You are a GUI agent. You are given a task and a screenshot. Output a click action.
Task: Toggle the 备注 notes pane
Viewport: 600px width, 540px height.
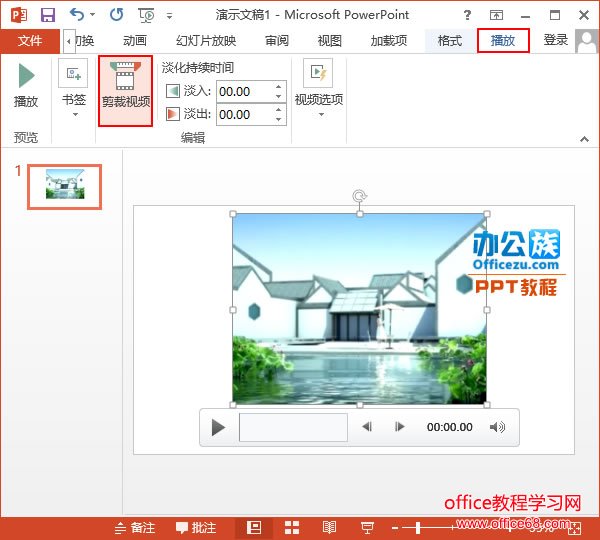coord(135,528)
